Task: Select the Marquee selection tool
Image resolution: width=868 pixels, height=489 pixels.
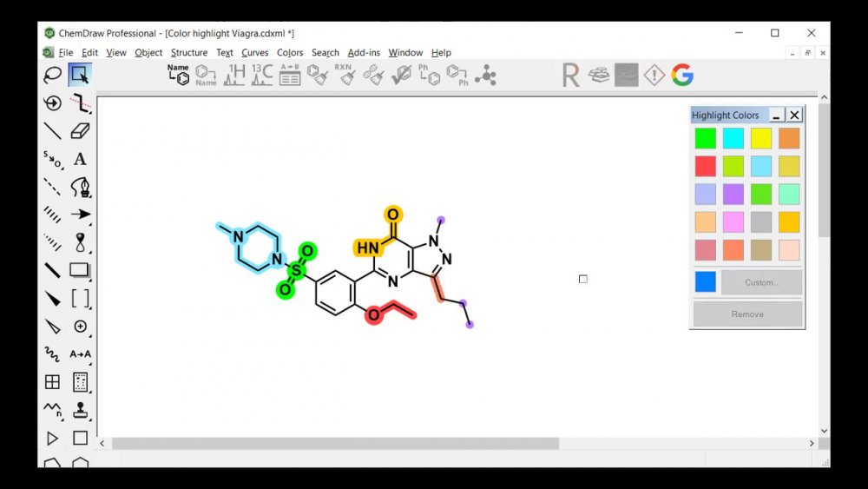Action: (80, 75)
